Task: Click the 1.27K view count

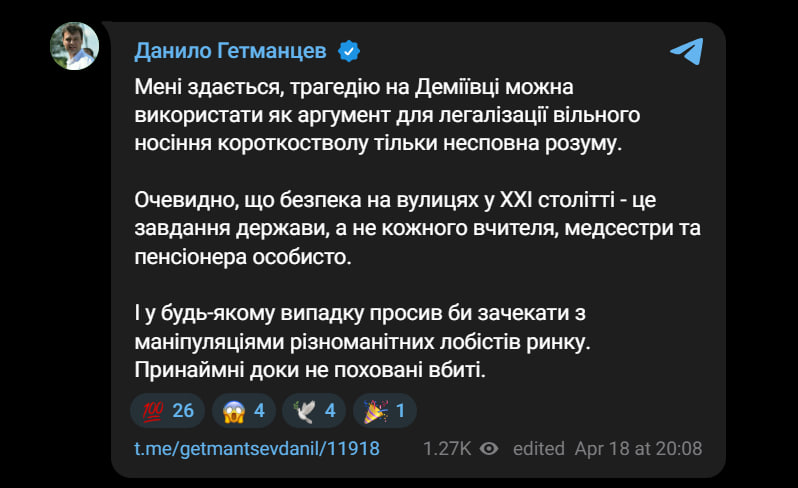Action: click(445, 449)
